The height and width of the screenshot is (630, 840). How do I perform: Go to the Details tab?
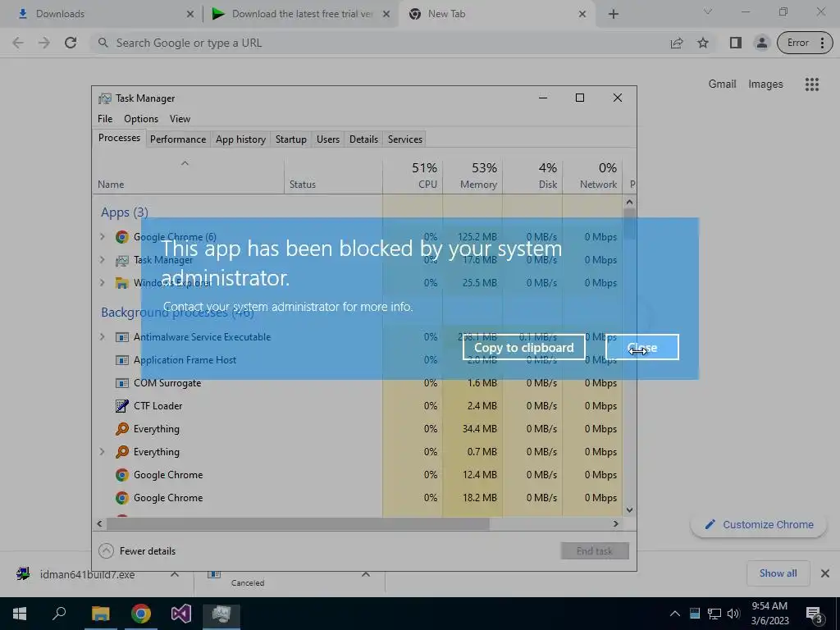(x=363, y=139)
